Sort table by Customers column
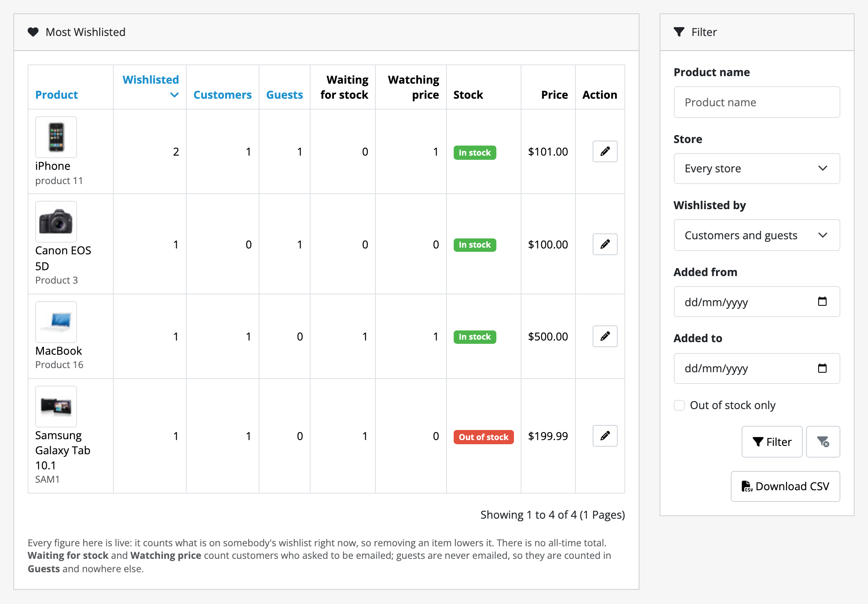 223,95
